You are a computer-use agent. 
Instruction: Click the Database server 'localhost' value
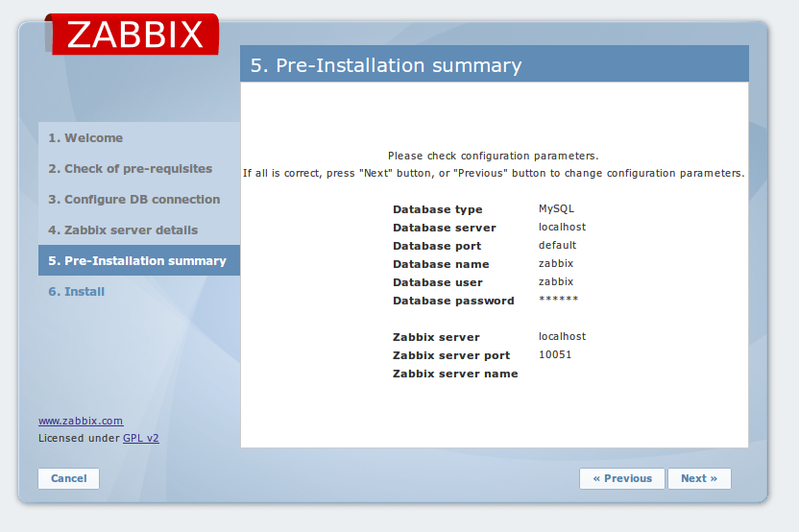[562, 227]
